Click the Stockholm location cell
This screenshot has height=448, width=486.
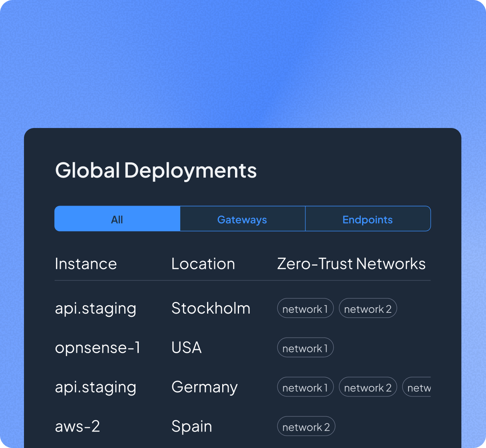211,308
